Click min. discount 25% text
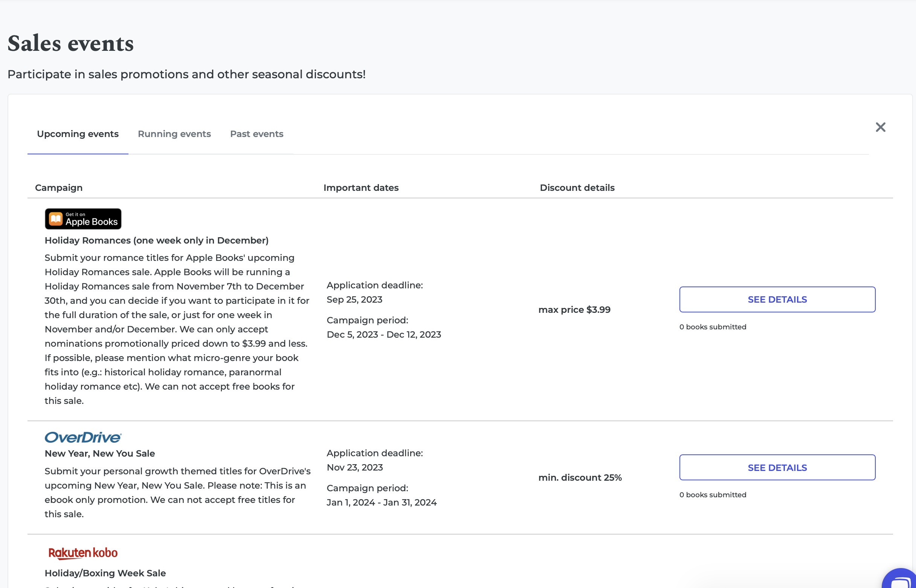916x588 pixels. [x=580, y=478]
